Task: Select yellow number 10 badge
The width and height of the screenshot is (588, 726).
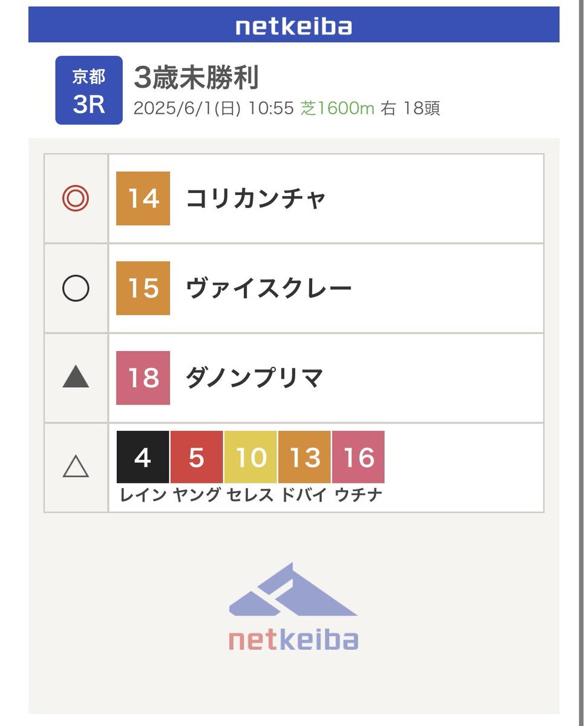Action: (x=250, y=457)
